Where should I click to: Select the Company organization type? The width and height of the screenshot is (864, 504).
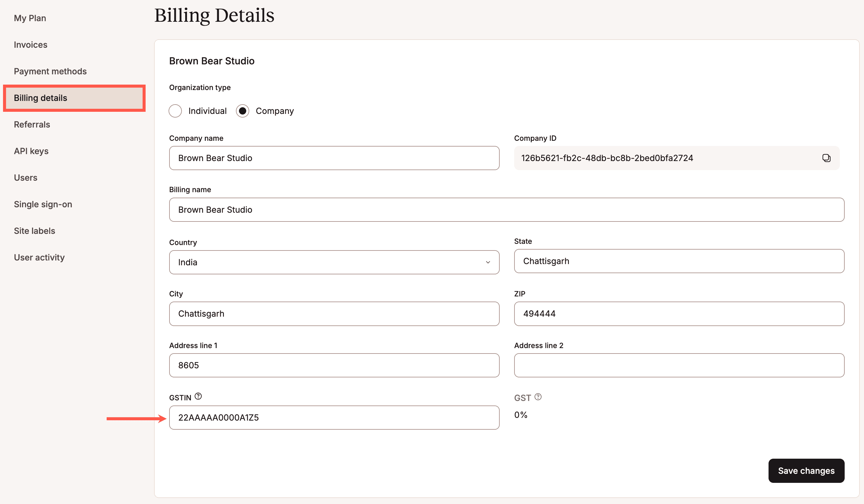(x=242, y=111)
